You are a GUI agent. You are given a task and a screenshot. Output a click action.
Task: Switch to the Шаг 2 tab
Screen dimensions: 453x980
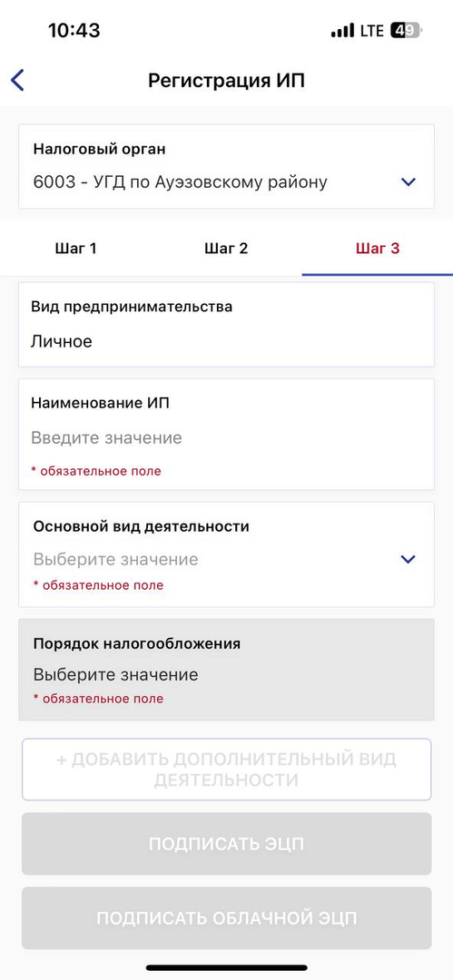click(x=227, y=249)
